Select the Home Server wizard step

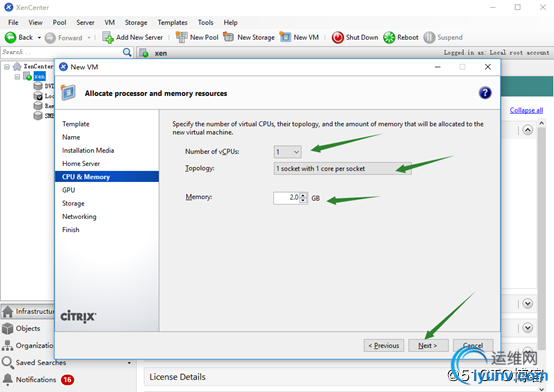(x=81, y=164)
